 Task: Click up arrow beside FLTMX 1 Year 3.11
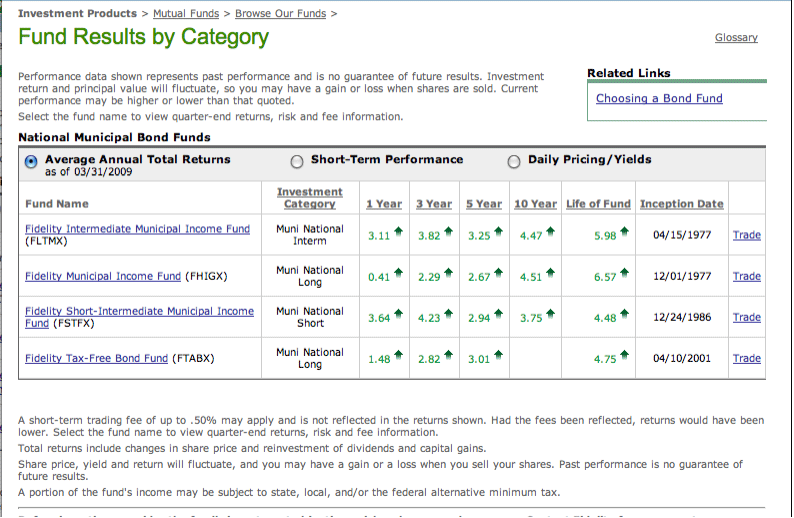click(x=399, y=232)
